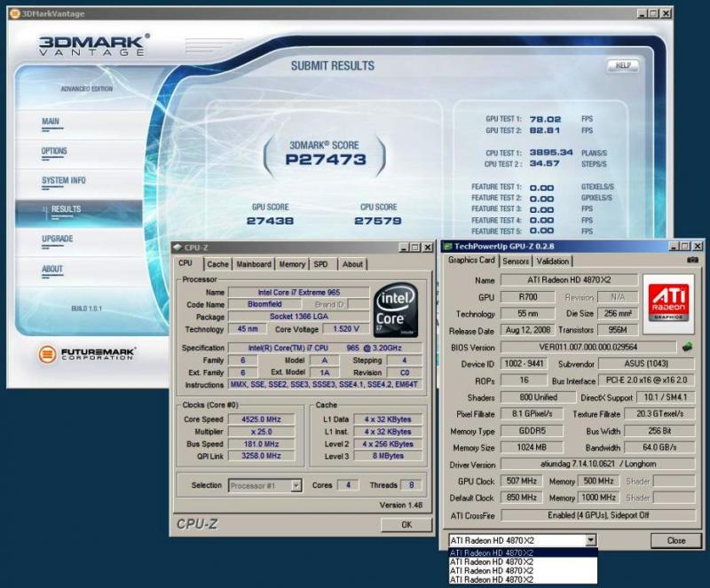Screen dimensions: 710x588
Task: Click the GPU-Z title bar icon
Action: 448,247
